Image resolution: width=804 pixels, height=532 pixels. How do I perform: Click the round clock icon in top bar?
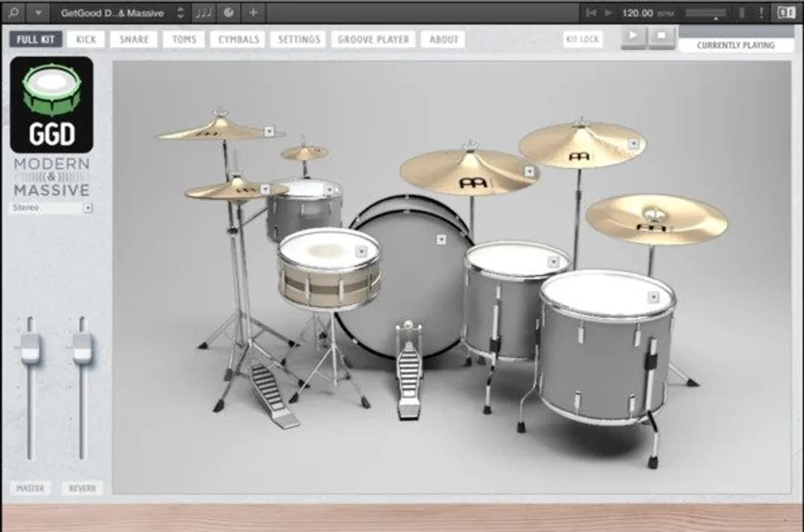(x=229, y=13)
